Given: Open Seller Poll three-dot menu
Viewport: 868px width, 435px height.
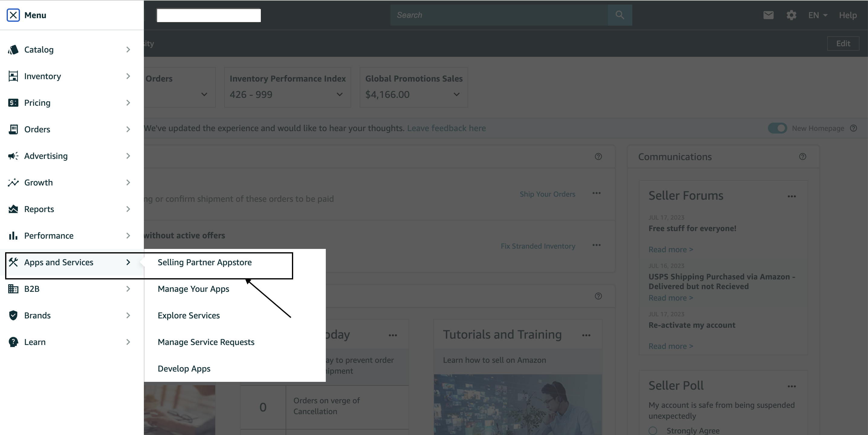Looking at the screenshot, I should pos(792,387).
